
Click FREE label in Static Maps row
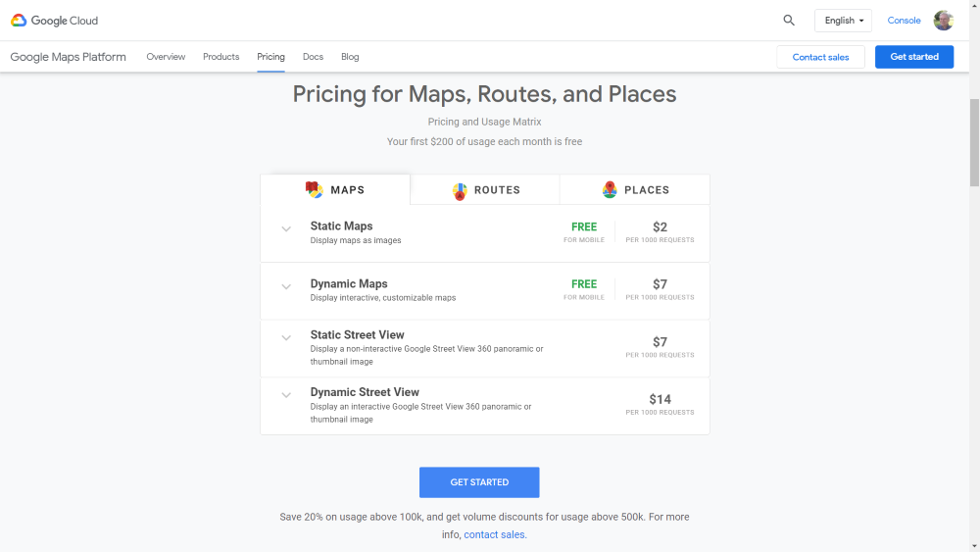[584, 226]
